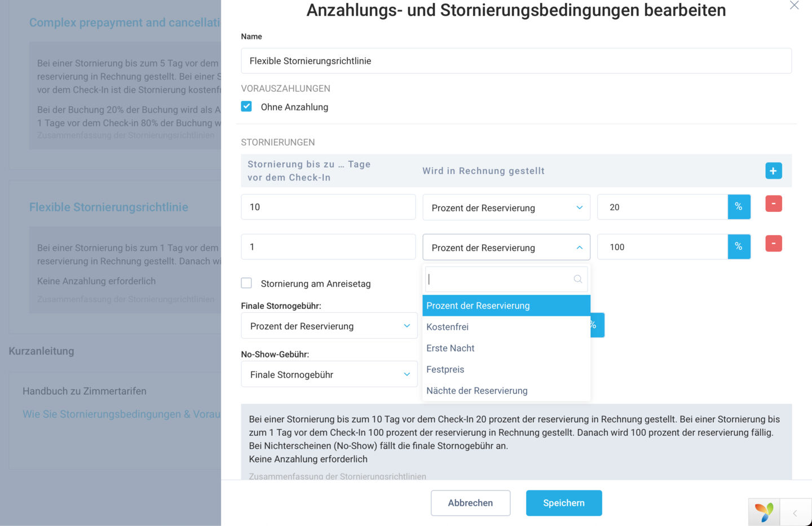
Task: Open the No-Show-Gebühr dropdown
Action: tap(329, 374)
